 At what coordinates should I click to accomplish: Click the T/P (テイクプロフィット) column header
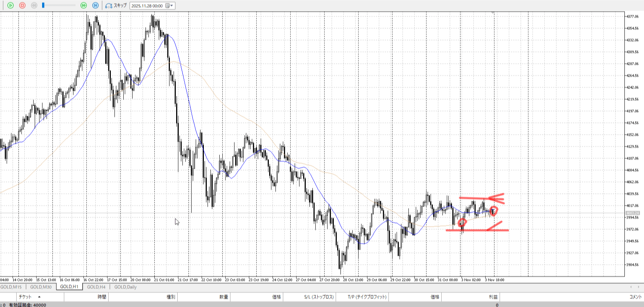pyautogui.click(x=367, y=297)
